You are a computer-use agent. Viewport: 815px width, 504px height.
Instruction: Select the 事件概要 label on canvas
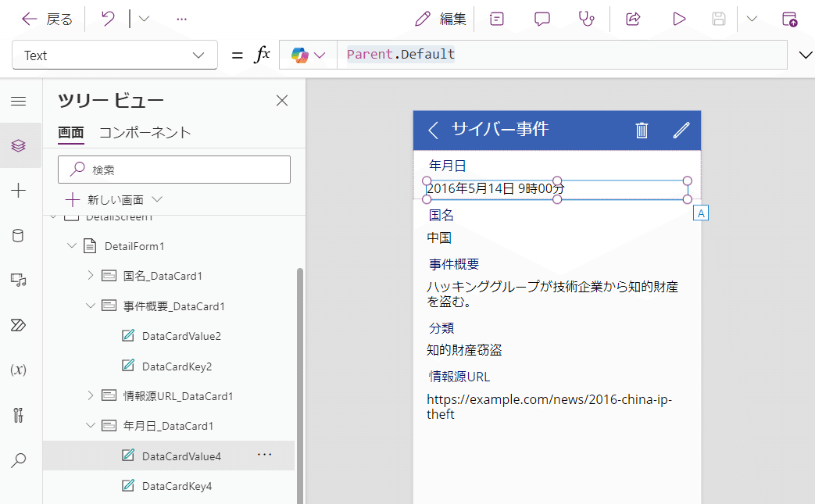coord(454,264)
